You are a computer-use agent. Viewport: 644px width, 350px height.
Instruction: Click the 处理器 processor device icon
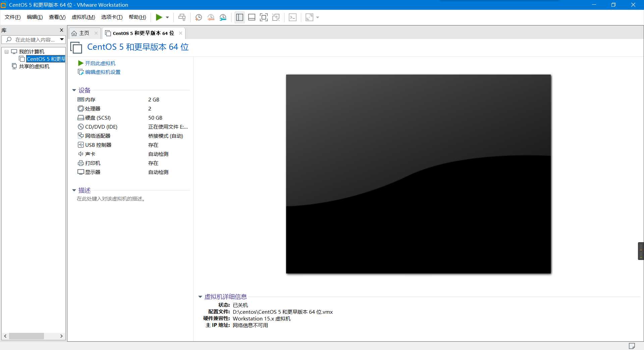80,108
